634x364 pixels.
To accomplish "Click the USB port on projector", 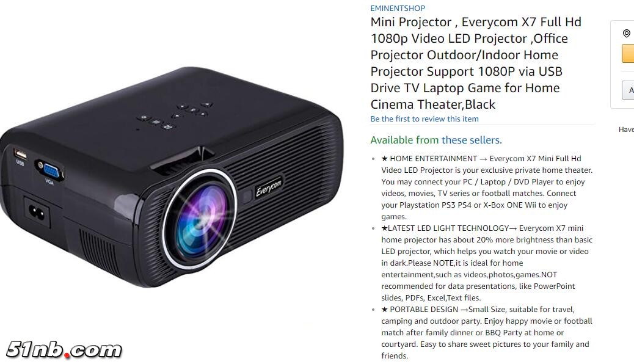I will (x=20, y=154).
